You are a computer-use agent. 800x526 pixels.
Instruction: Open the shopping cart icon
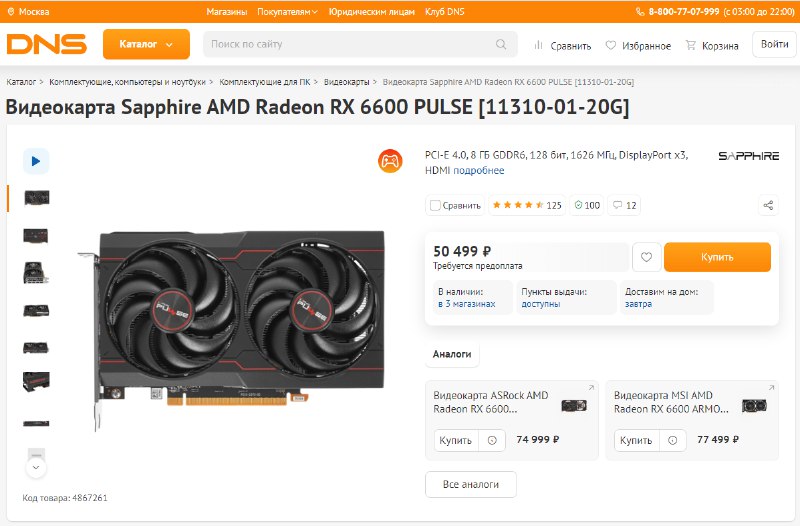[x=690, y=45]
